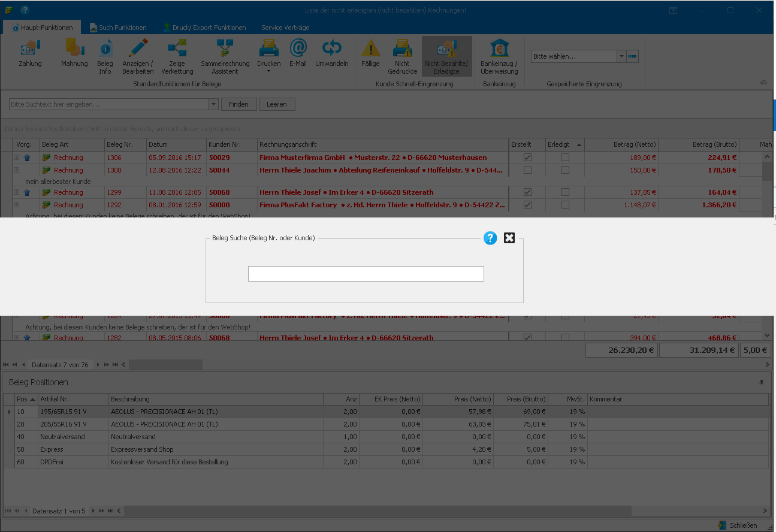The image size is (776, 532).
Task: Expand the row of invoice 1299
Action: click(17, 192)
